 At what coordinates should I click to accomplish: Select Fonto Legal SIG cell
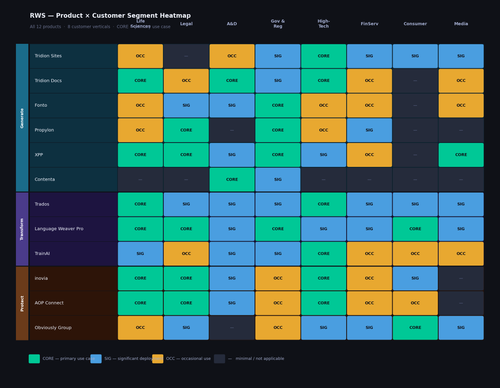(x=186, y=105)
